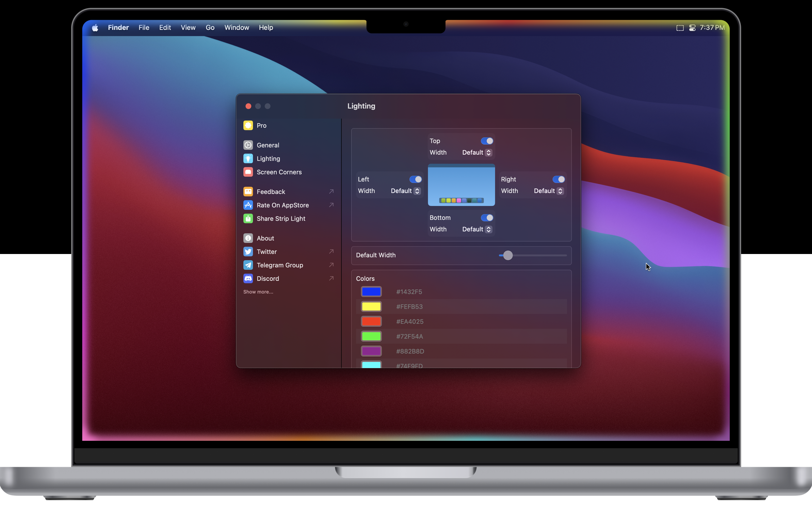Screen dimensions: 812x508
Task: Click the General gear icon
Action: (x=248, y=145)
